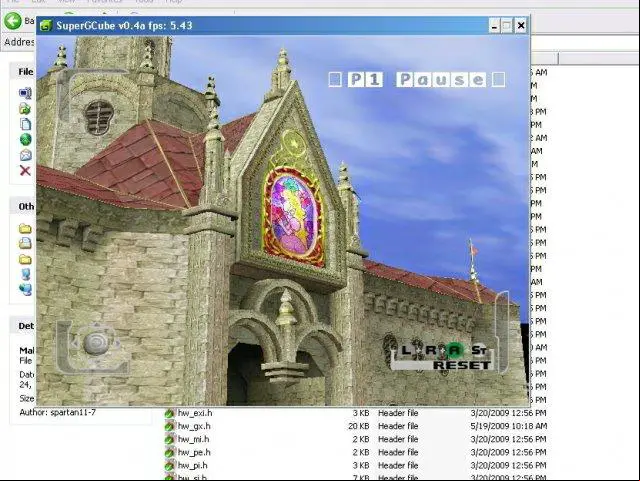Viewport: 640px width, 481px height.
Task: Click the 3 KB size of hw_exi.h
Action: click(x=361, y=413)
